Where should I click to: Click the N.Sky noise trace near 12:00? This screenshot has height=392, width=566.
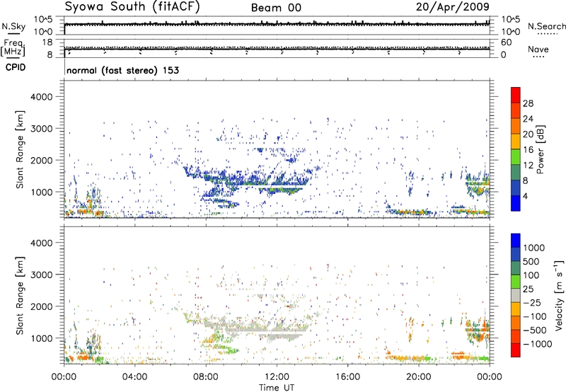277,24
